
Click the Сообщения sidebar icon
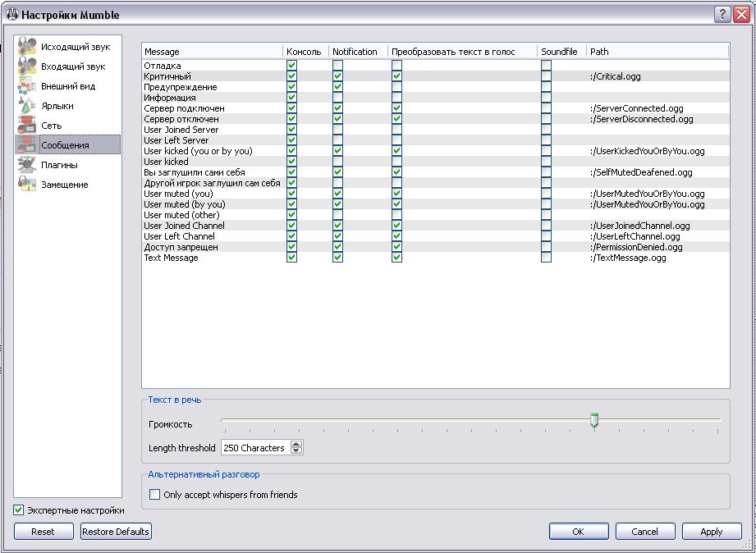pos(27,145)
